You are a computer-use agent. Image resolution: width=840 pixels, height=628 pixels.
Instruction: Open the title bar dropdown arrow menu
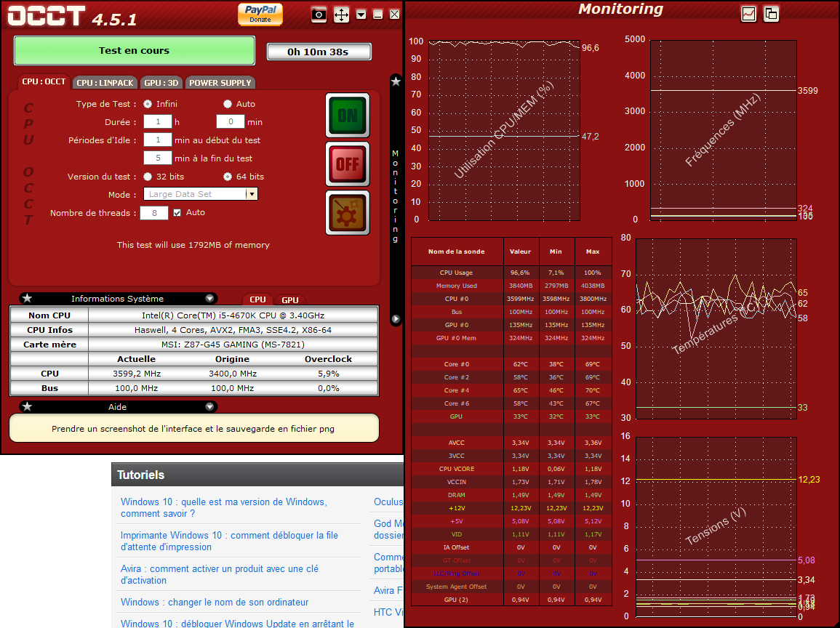[x=361, y=15]
